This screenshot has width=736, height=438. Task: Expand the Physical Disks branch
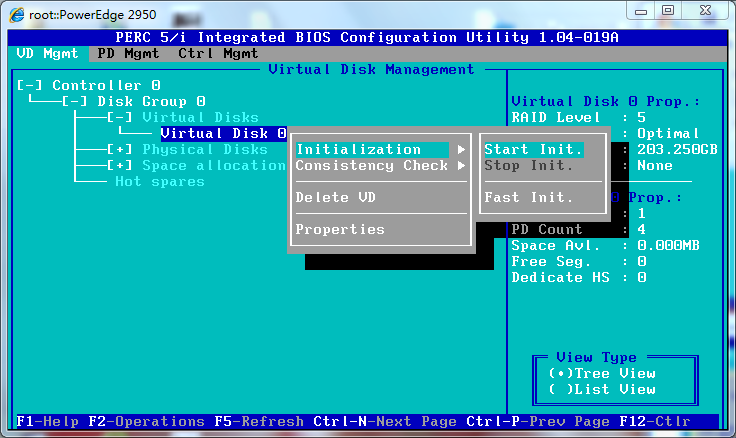pyautogui.click(x=120, y=149)
